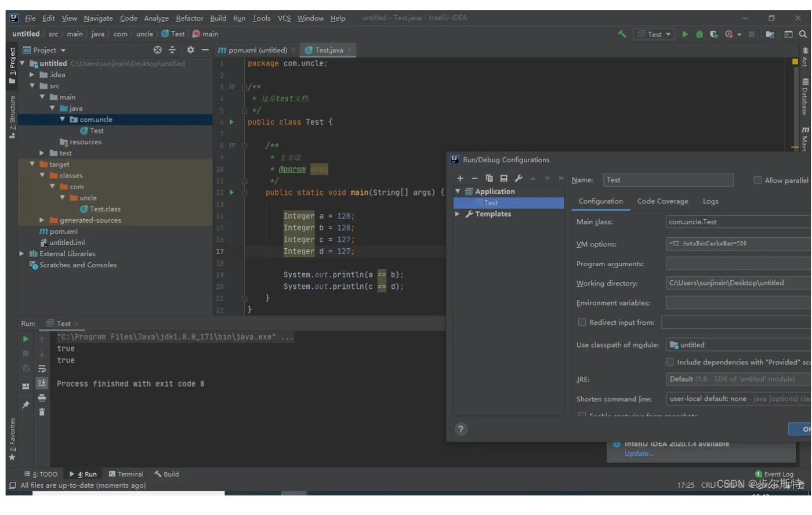Click the Z: Structure side tab
The width and height of the screenshot is (812, 515).
(12, 117)
